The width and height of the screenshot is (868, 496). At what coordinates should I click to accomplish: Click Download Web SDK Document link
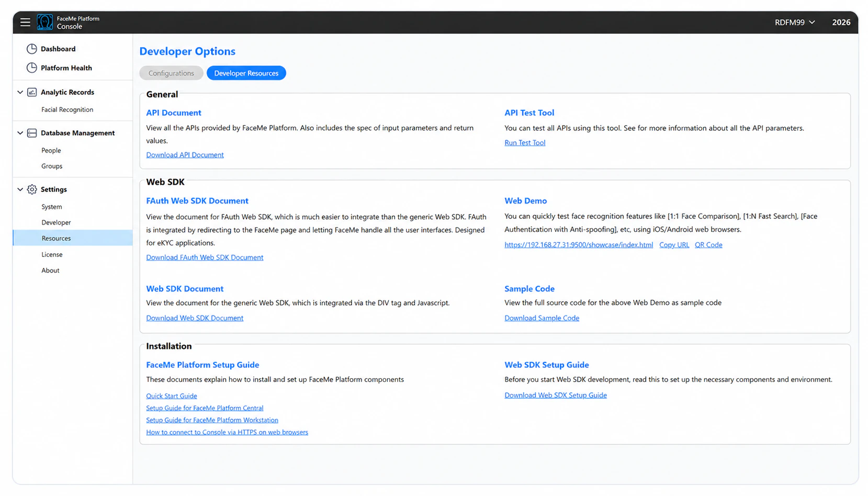[x=195, y=318]
